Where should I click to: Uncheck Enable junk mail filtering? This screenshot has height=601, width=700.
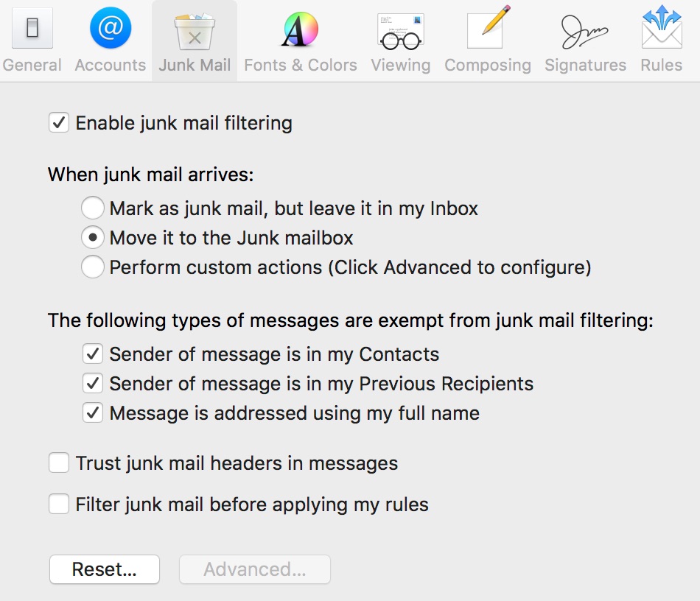click(x=59, y=123)
